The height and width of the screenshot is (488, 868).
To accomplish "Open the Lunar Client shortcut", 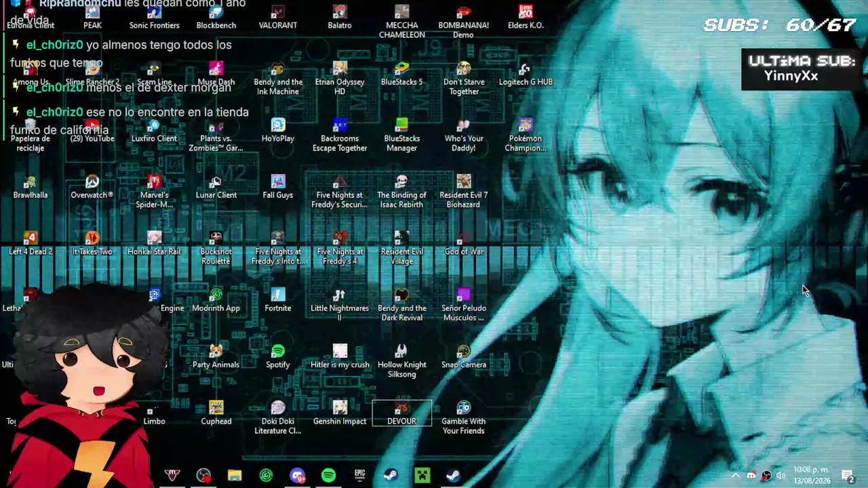I will [x=216, y=188].
